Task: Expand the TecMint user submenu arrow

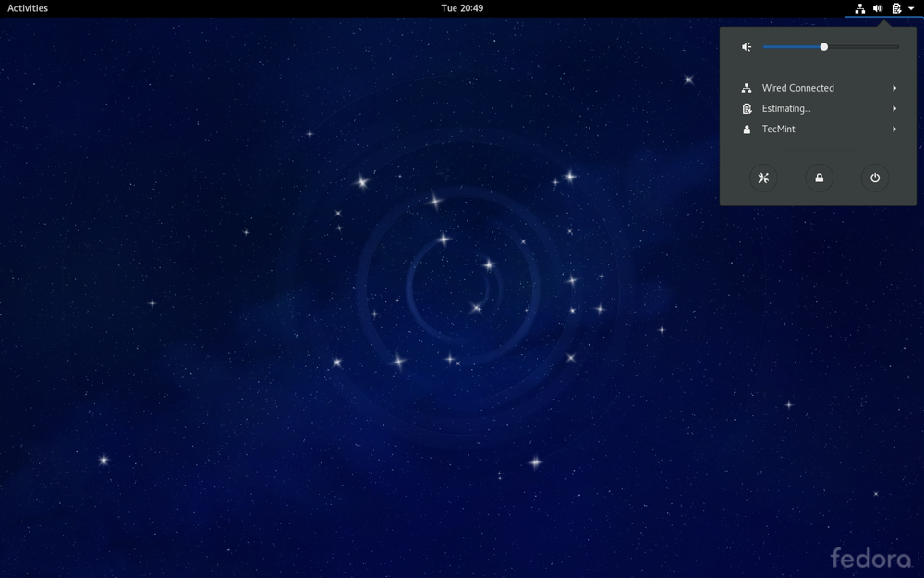Action: click(x=894, y=129)
